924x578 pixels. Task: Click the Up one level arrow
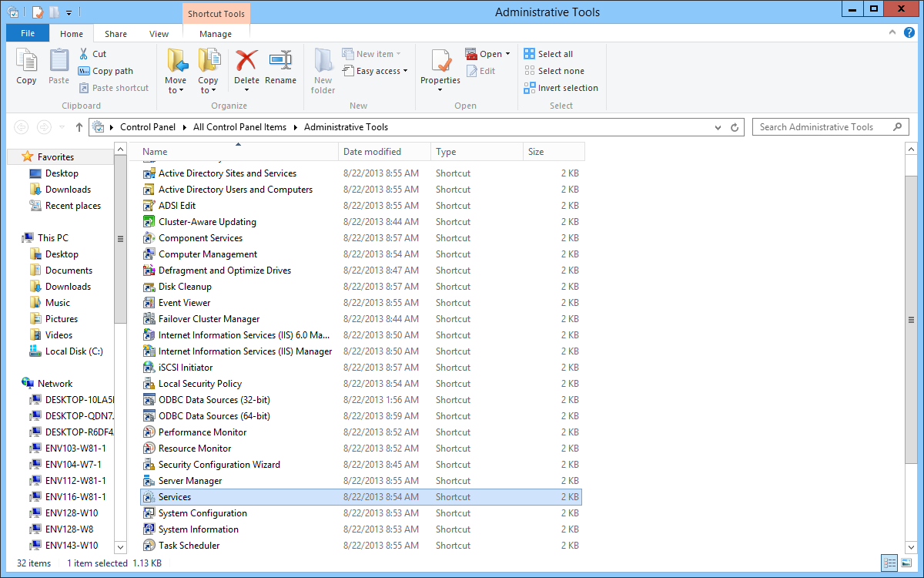tap(79, 127)
